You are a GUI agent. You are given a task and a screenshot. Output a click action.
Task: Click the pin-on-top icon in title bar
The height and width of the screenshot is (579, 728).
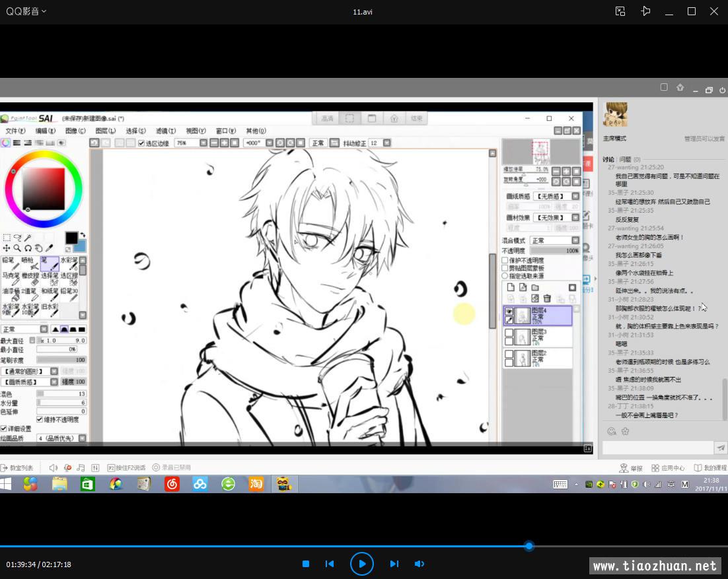[x=646, y=11]
